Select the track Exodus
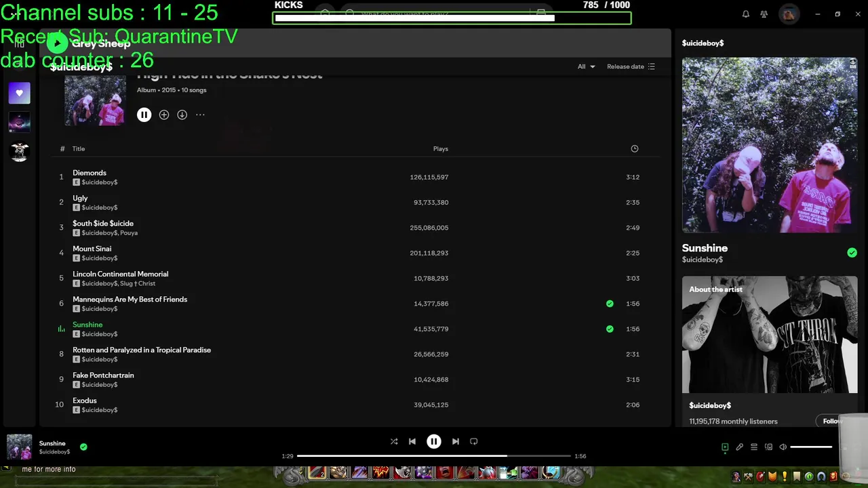The height and width of the screenshot is (488, 868). point(85,401)
